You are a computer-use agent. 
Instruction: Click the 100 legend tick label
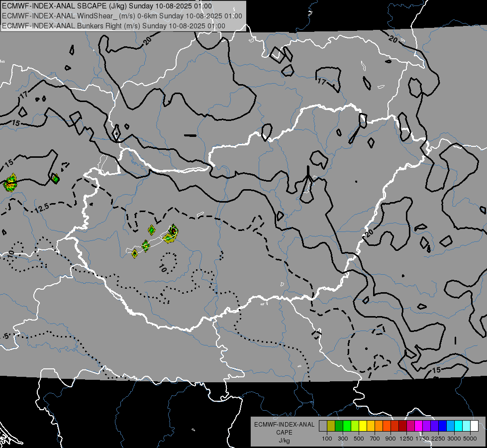coord(327,439)
